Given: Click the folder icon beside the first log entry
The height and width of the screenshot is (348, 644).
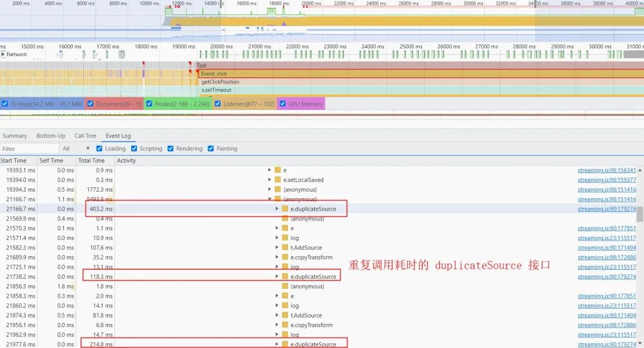Looking at the screenshot, I should (x=284, y=238).
